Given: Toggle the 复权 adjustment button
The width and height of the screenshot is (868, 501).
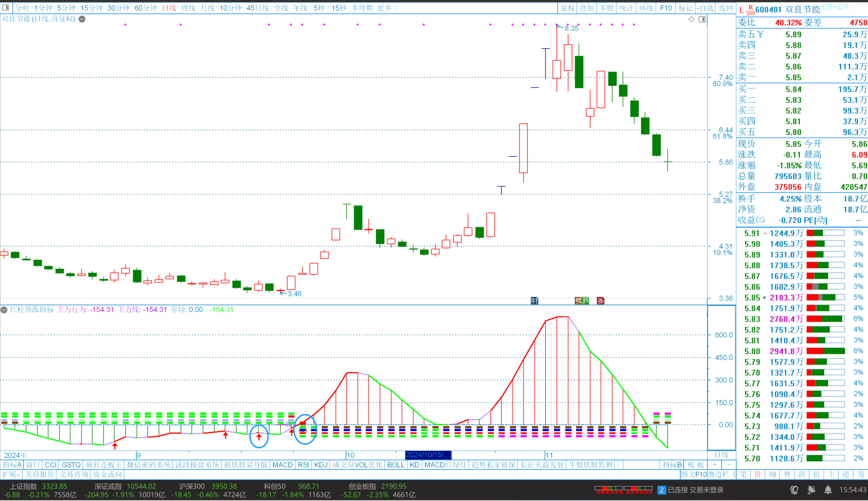Looking at the screenshot, I should [568, 8].
